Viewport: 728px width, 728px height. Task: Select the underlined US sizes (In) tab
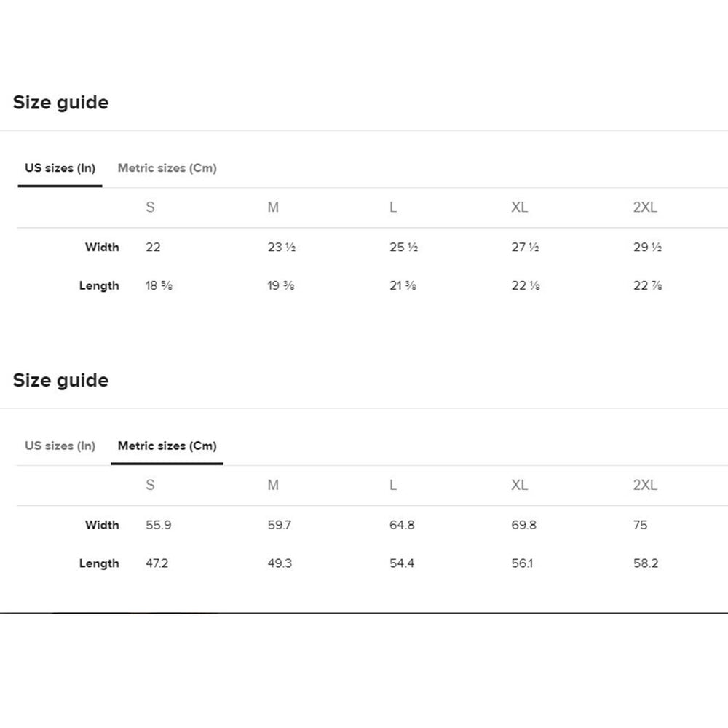pos(60,168)
